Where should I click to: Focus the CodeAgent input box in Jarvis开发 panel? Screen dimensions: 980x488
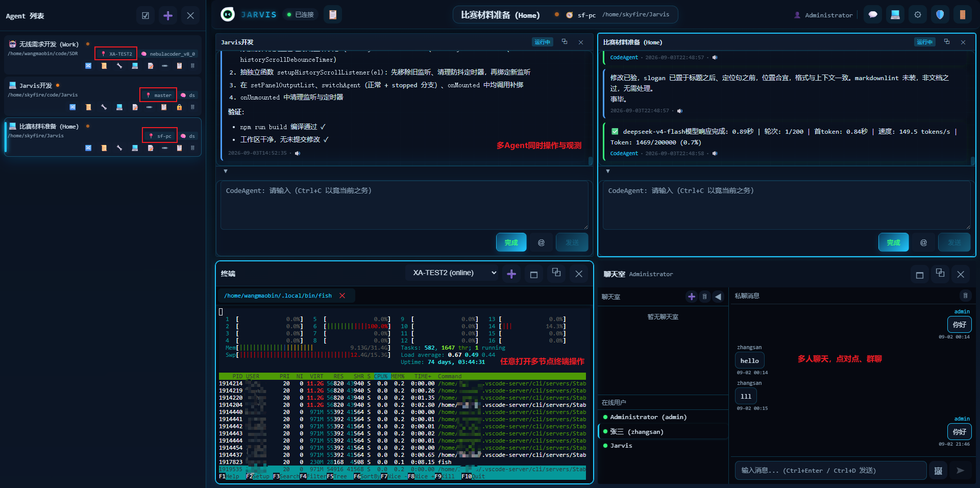click(x=404, y=205)
